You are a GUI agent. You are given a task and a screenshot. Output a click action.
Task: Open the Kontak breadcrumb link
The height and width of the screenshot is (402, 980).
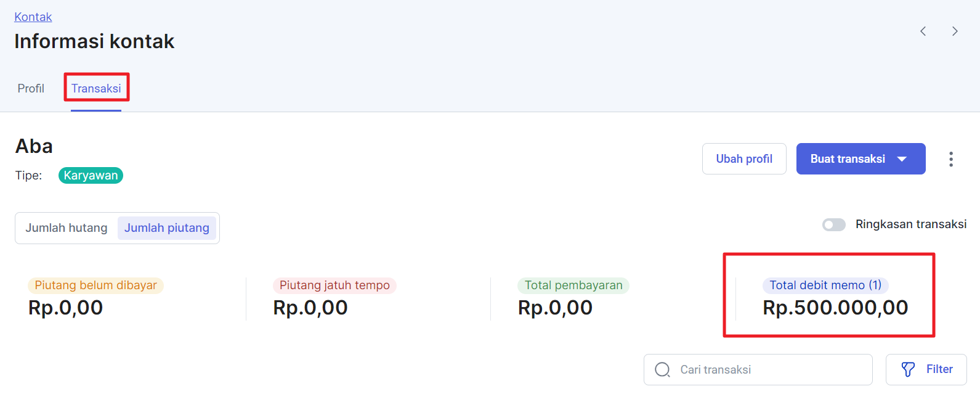click(x=33, y=17)
